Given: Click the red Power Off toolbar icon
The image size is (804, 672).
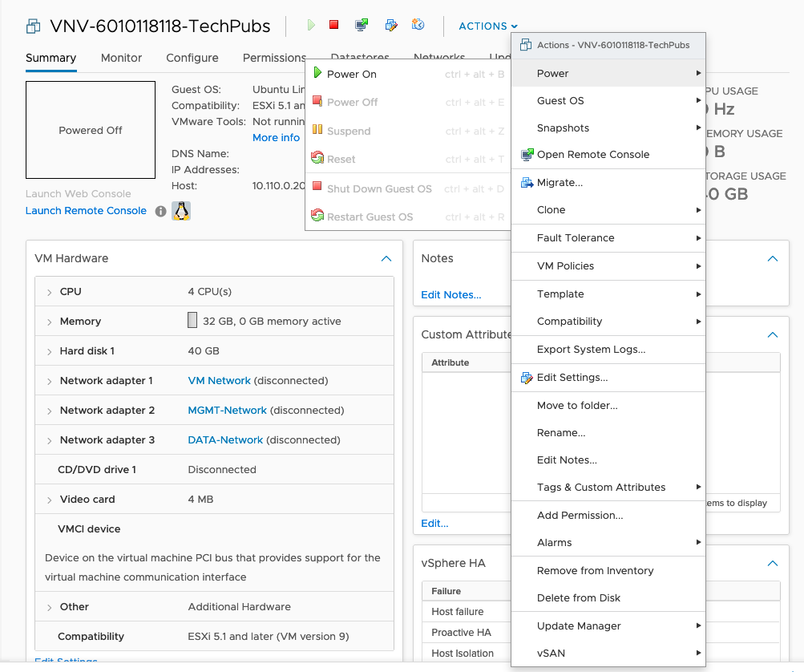Looking at the screenshot, I should point(333,25).
